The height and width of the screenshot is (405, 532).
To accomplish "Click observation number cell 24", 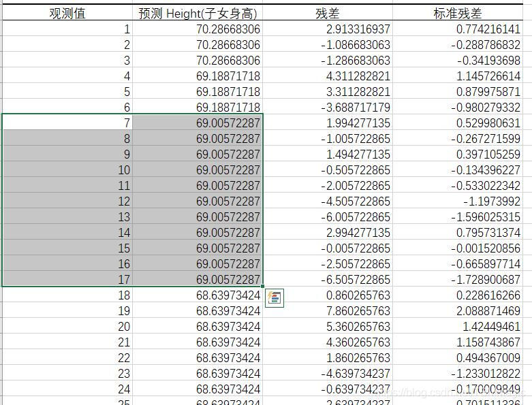I will (67, 389).
